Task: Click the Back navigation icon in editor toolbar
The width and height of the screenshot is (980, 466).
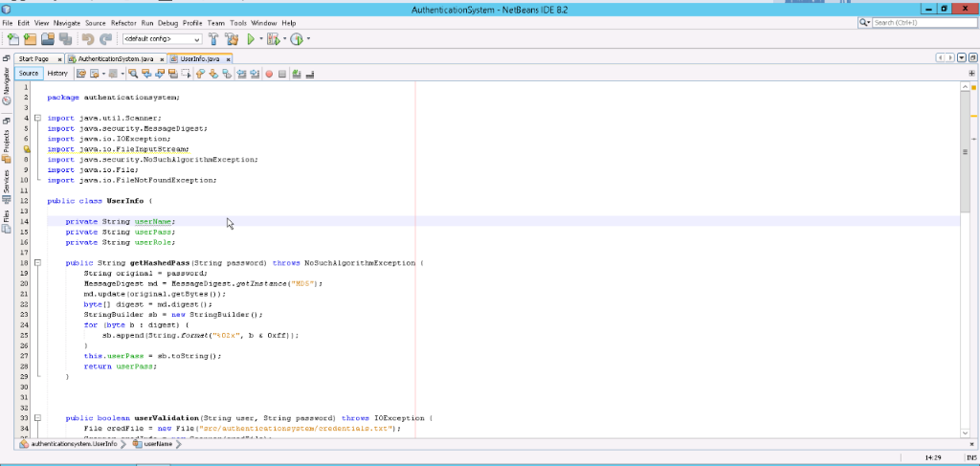Action: click(x=95, y=74)
